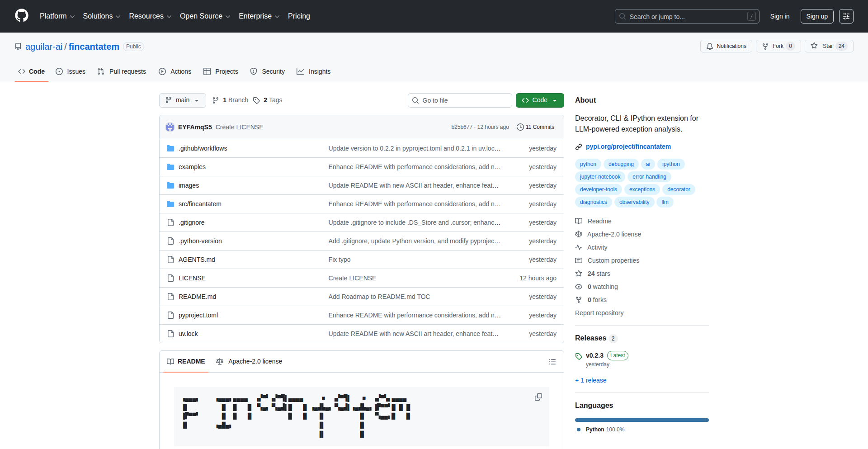Switch to the Pull requests tab
The image size is (868, 449).
(x=122, y=71)
